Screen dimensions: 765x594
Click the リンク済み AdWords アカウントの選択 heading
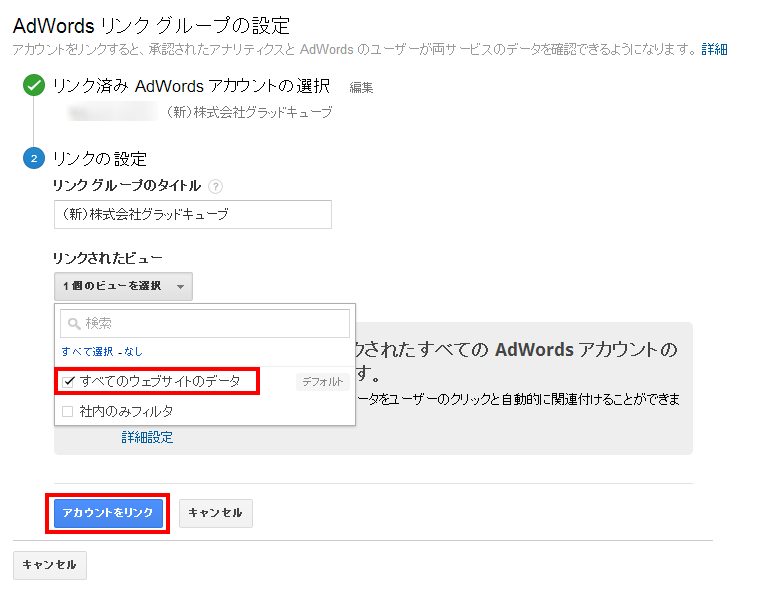pyautogui.click(x=191, y=86)
